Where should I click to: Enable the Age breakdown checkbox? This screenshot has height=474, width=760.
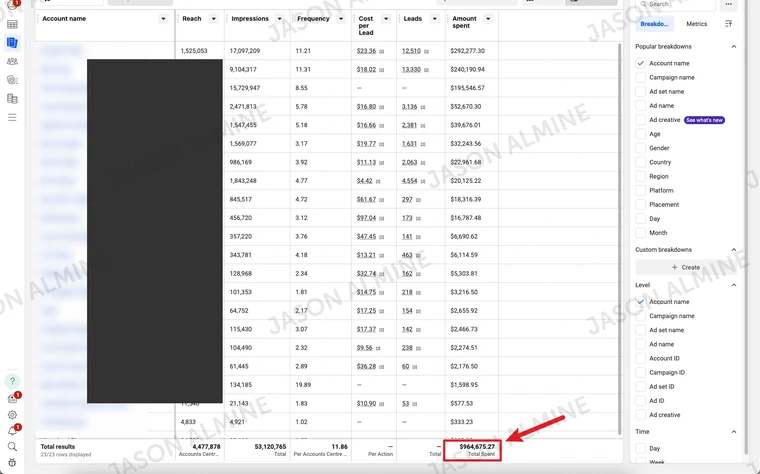click(641, 134)
